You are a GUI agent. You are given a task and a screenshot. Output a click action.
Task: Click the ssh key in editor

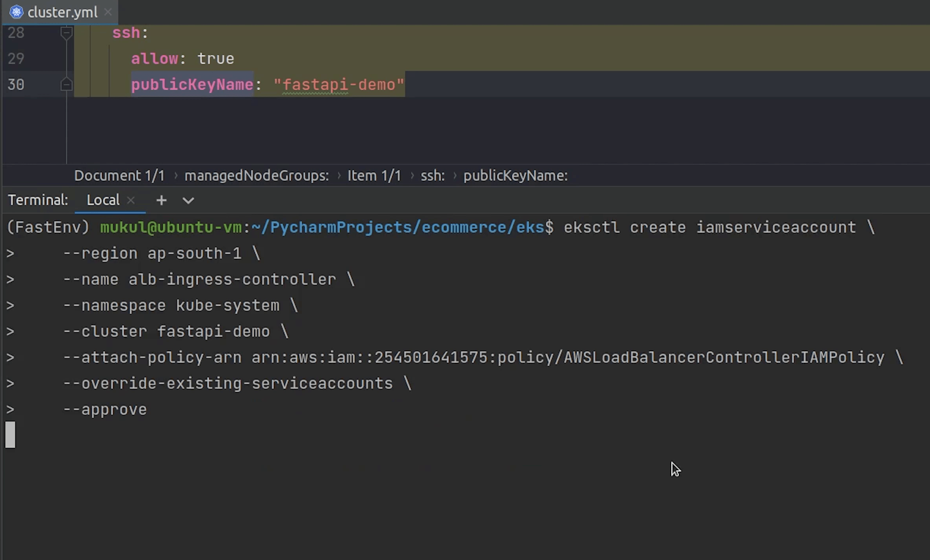click(126, 33)
